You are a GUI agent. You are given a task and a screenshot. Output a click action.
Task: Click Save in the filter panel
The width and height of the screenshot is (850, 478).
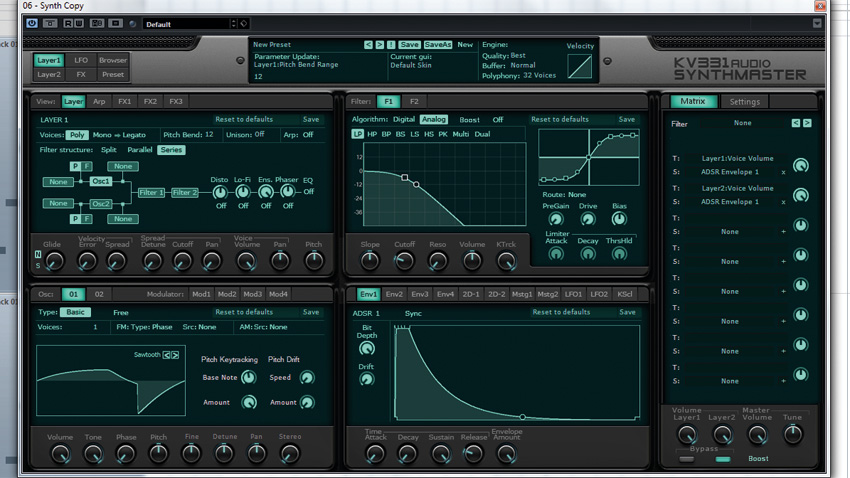[627, 119]
